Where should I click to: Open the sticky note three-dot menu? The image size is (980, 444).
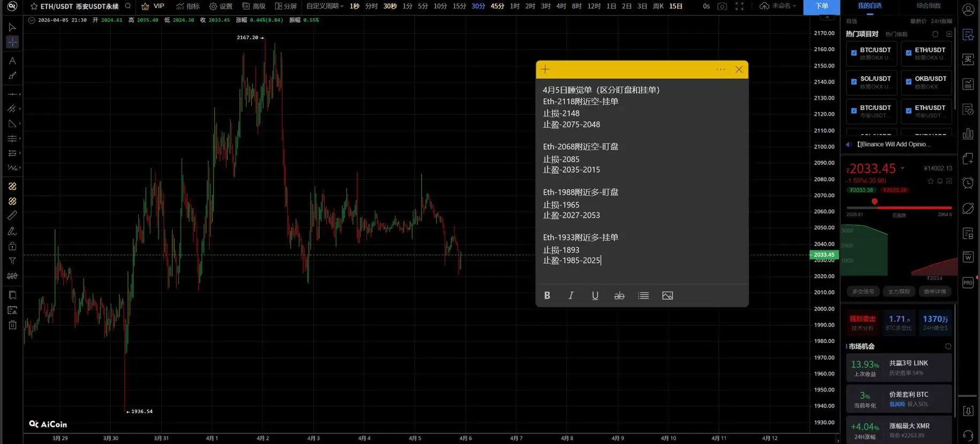(x=721, y=69)
